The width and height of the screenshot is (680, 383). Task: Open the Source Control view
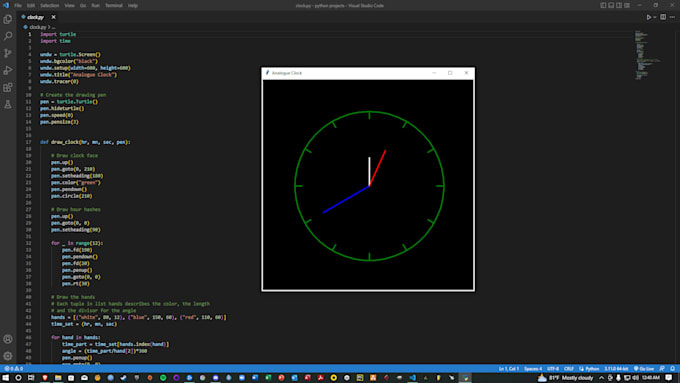pos(8,53)
